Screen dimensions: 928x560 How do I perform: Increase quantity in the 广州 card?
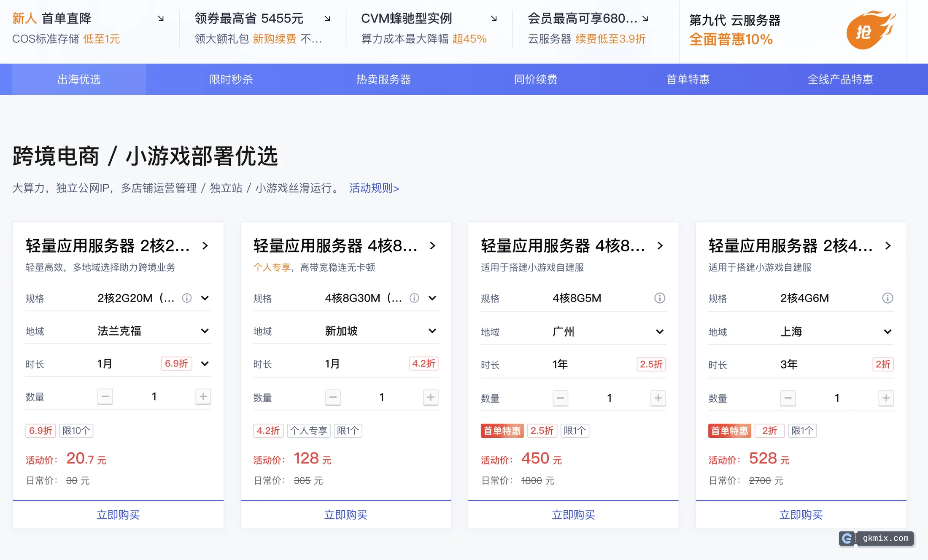[658, 398]
